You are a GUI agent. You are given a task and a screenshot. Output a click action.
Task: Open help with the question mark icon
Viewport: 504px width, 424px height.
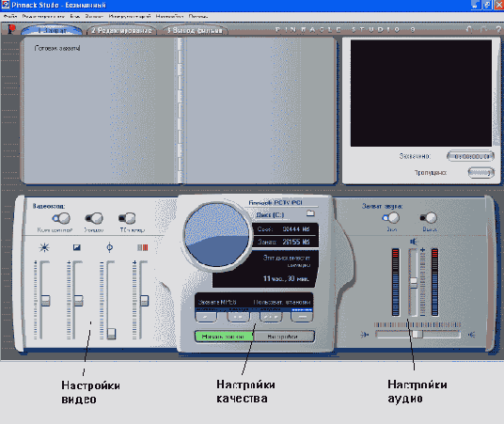pyautogui.click(x=498, y=29)
